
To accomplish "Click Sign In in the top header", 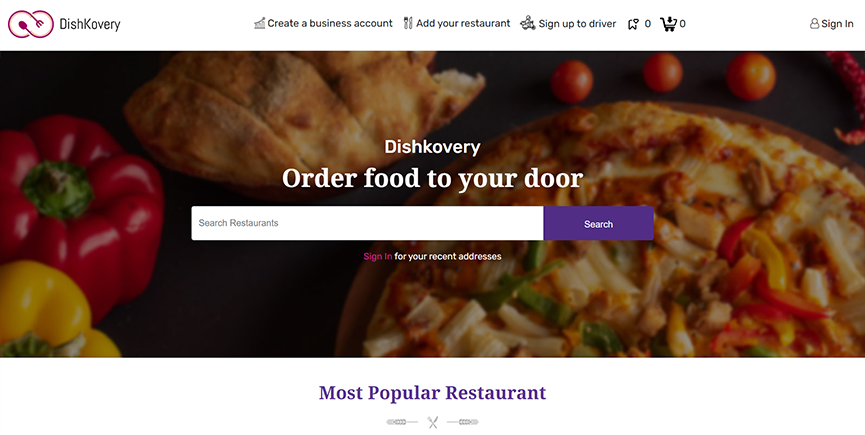I will point(837,24).
